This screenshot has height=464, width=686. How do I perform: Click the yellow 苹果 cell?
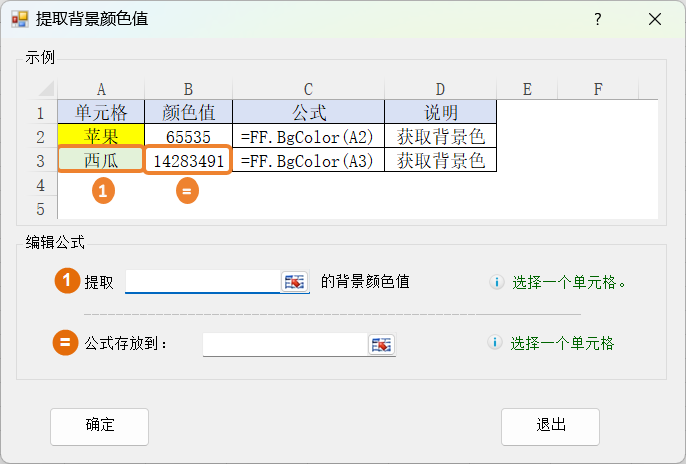[100, 136]
